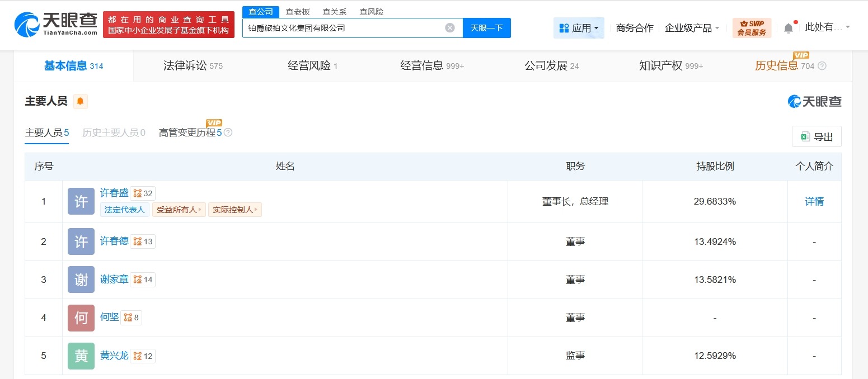Open 许春盛's relationship graph icon showing 32
Image resolution: width=868 pixels, height=379 pixels.
pos(142,192)
